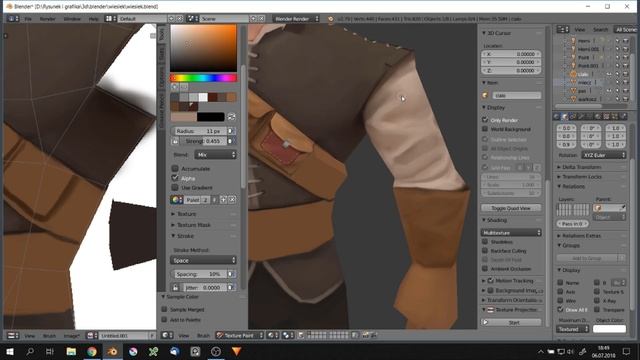Open the Window menu

[x=72, y=19]
